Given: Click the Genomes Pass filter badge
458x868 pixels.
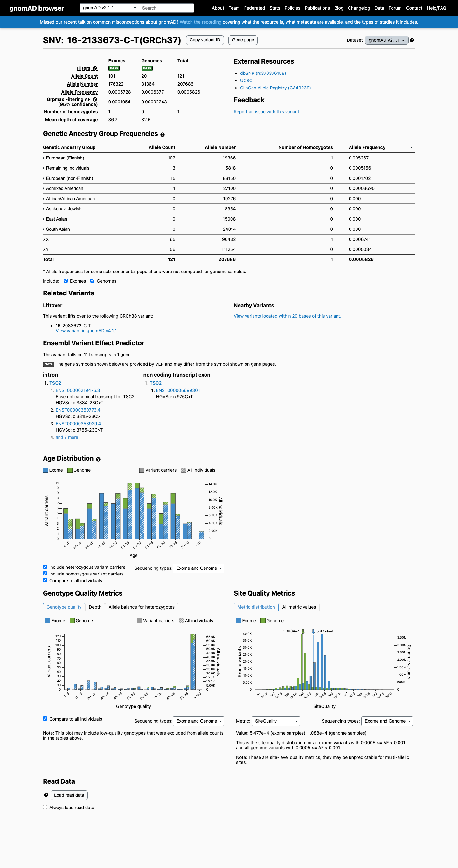Looking at the screenshot, I should tap(147, 68).
